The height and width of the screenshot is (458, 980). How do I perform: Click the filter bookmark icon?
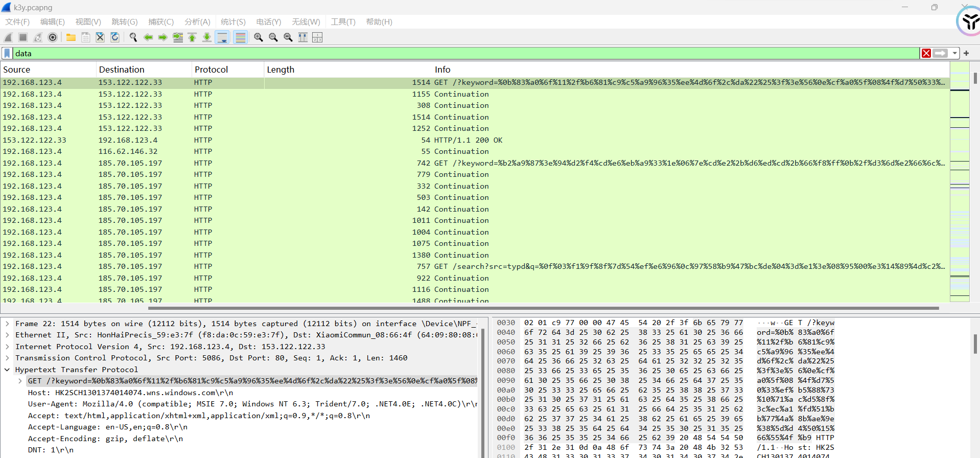[x=7, y=53]
